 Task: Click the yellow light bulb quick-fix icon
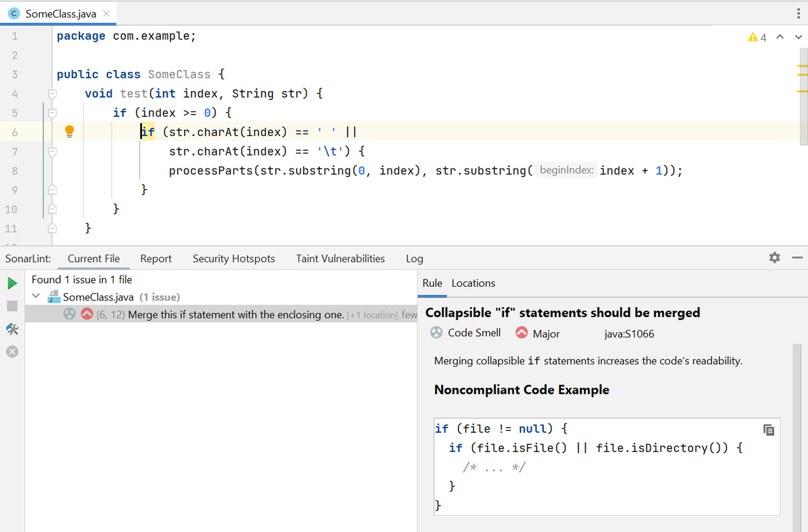[69, 131]
